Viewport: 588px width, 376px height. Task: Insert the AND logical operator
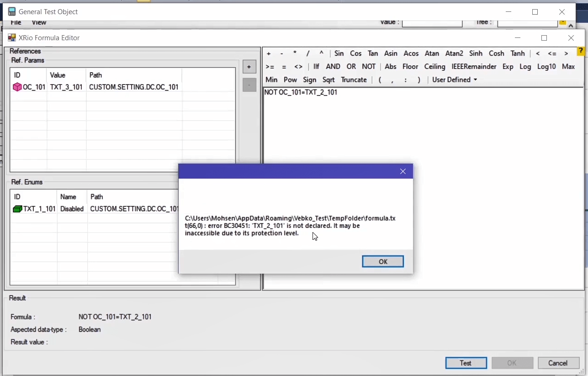pos(333,67)
